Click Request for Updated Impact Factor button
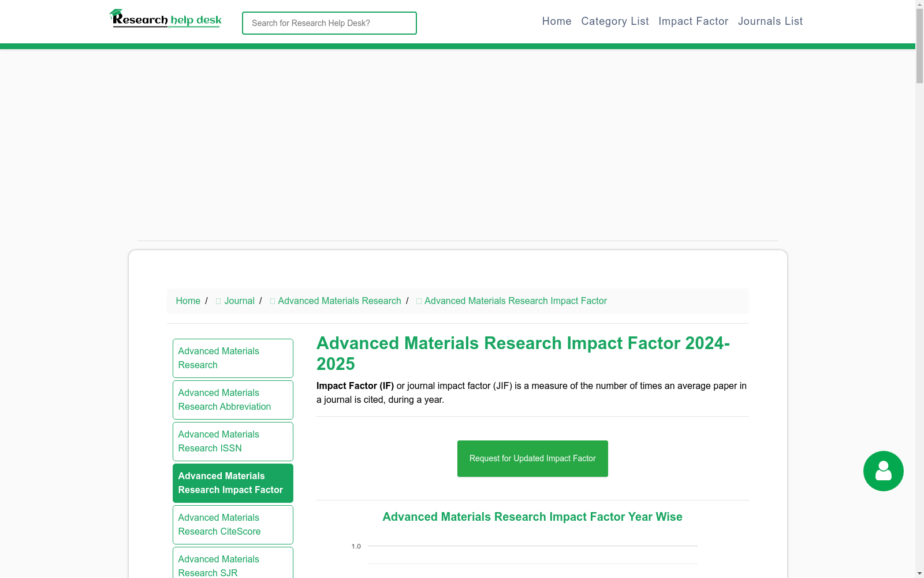The width and height of the screenshot is (924, 578). (x=532, y=458)
